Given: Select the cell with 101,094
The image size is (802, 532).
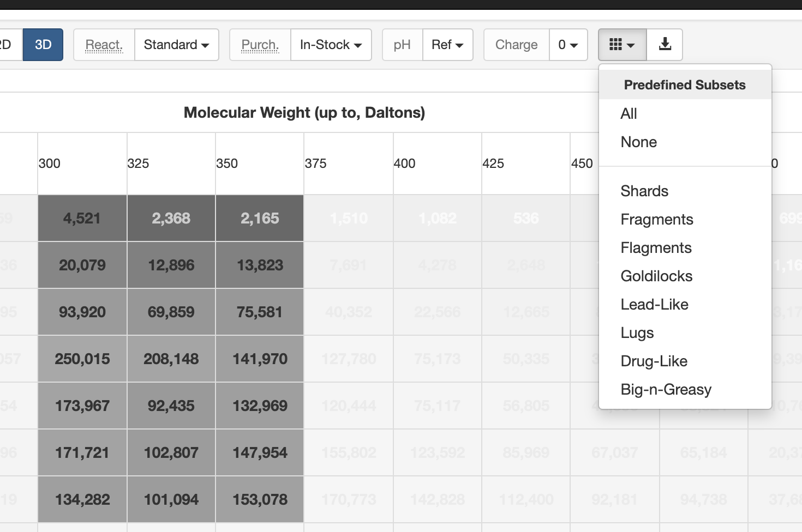Looking at the screenshot, I should tap(171, 499).
